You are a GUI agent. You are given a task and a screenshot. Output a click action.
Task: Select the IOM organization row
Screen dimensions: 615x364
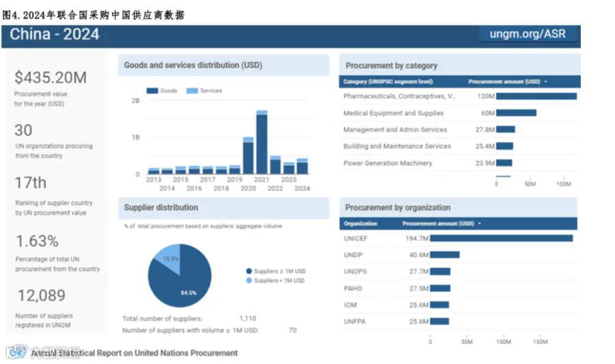(458, 305)
